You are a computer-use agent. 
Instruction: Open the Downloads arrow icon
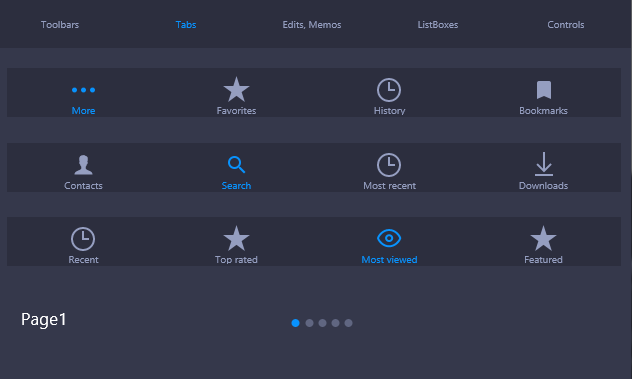pyautogui.click(x=544, y=164)
